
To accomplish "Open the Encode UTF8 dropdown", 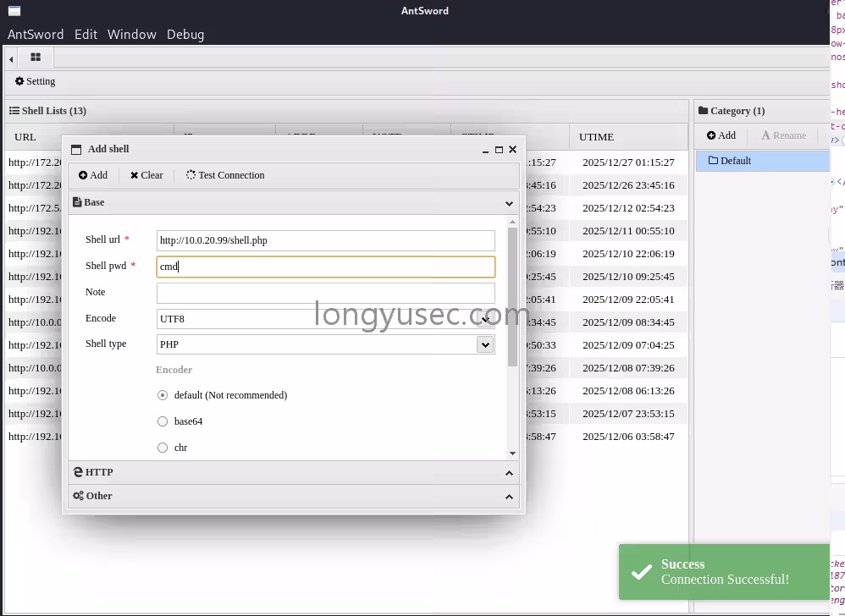I will 485,318.
